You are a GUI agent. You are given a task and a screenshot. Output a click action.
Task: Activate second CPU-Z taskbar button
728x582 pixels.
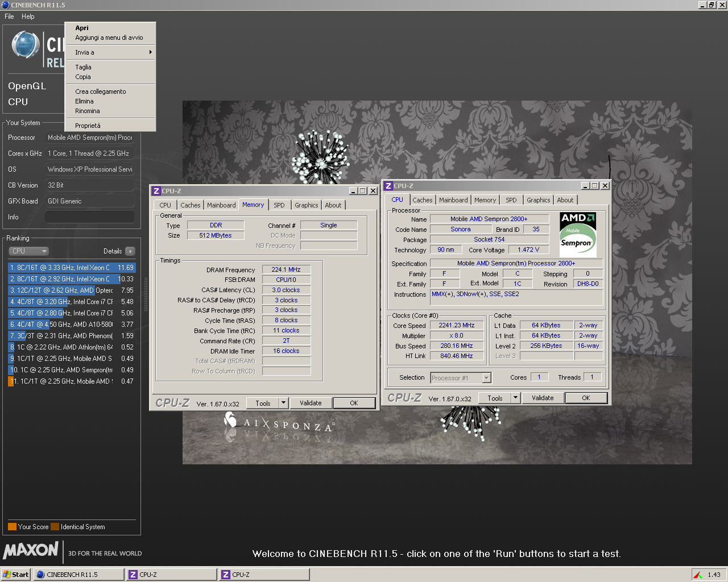click(x=264, y=575)
